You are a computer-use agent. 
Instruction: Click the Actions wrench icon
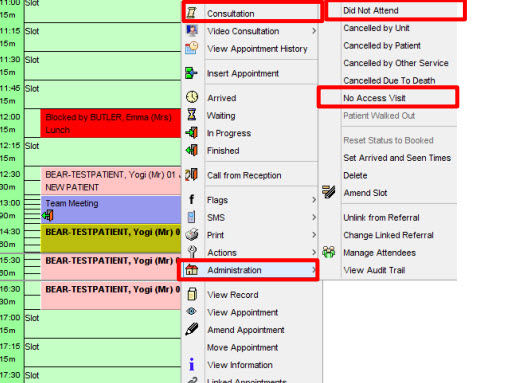tap(192, 252)
